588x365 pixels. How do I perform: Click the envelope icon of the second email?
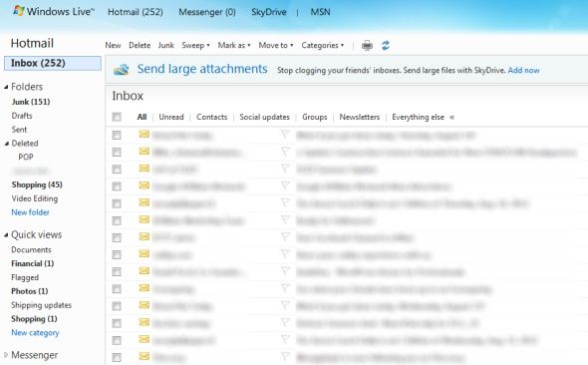145,152
